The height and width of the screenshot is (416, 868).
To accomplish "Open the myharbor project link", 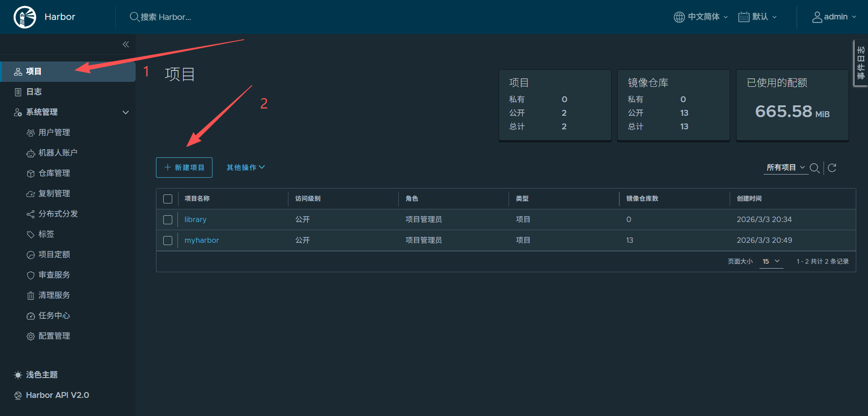I will coord(202,240).
